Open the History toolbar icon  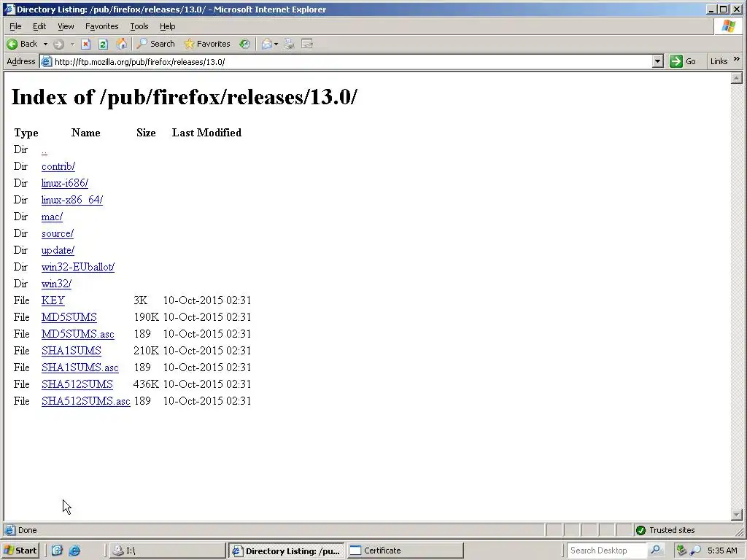tap(244, 44)
